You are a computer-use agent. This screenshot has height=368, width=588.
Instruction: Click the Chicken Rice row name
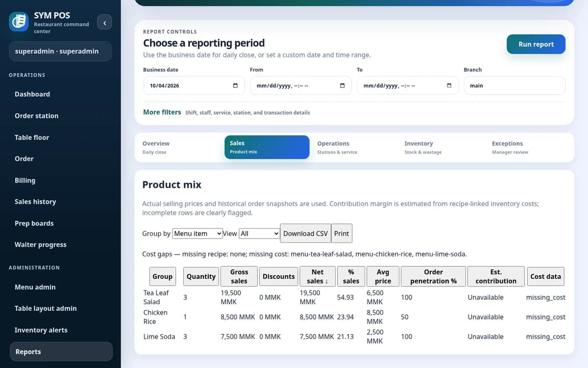(155, 317)
